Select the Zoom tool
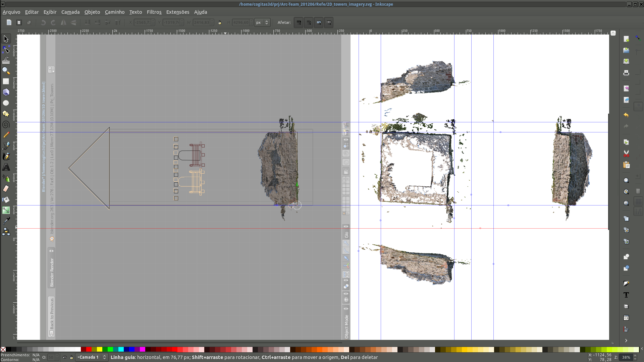 point(6,71)
